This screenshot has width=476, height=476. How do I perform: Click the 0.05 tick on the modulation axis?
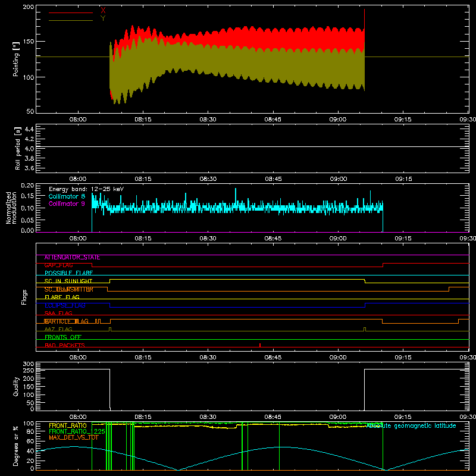pyautogui.click(x=27, y=220)
